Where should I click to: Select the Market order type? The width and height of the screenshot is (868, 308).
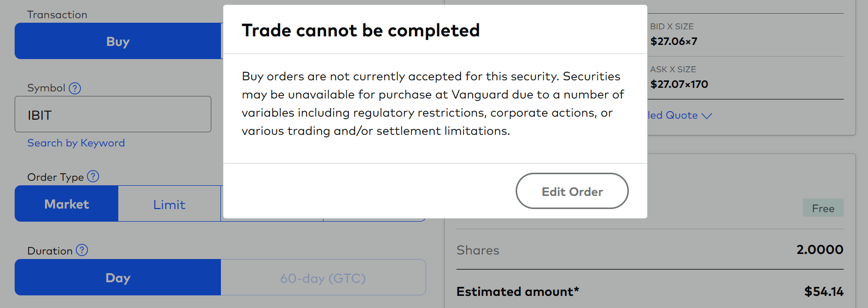[x=66, y=203]
